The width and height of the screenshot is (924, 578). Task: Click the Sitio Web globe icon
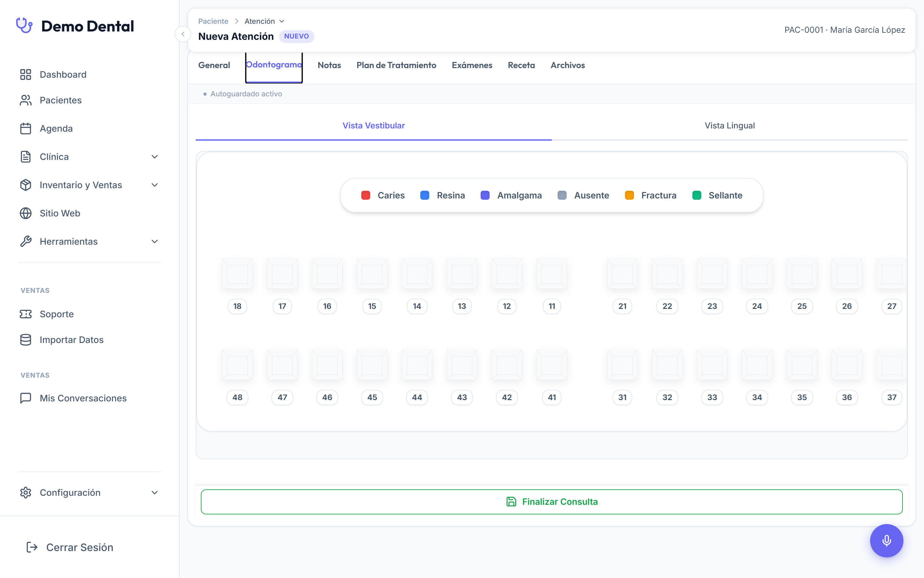[x=26, y=213]
